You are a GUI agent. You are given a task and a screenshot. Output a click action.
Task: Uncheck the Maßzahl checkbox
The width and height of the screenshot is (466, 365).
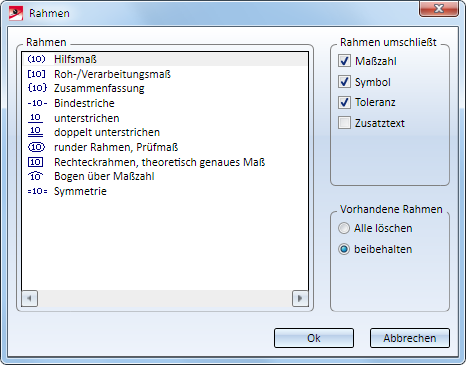(x=344, y=61)
